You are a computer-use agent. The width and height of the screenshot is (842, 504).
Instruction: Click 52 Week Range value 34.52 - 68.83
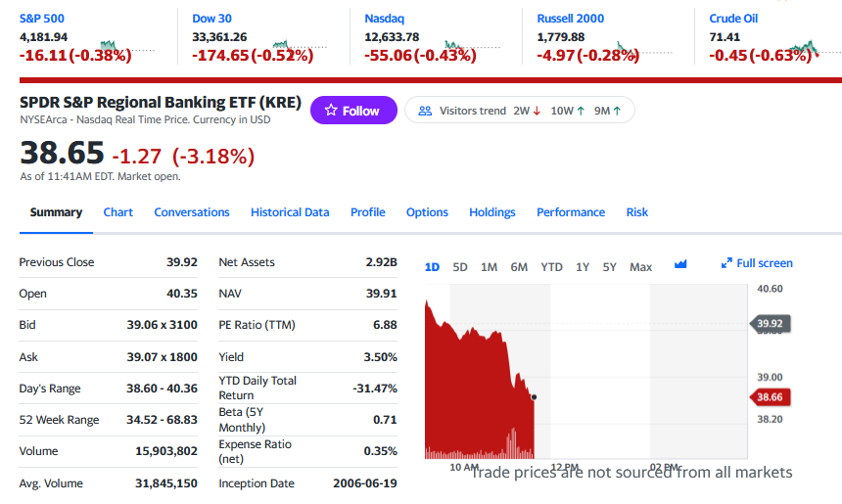[x=163, y=419]
